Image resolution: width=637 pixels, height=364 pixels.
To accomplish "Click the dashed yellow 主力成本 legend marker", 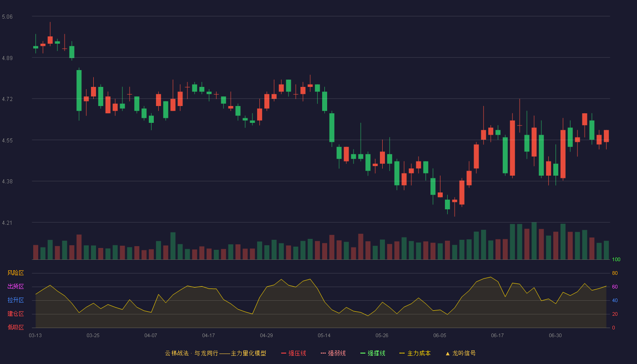I will 402,353.
